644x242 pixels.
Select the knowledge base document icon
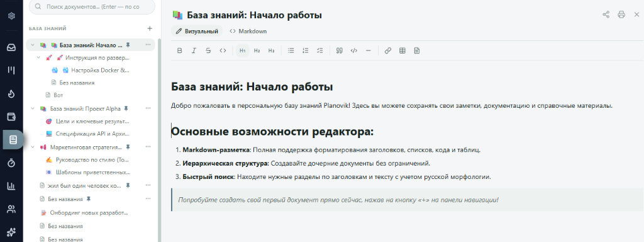tap(13, 140)
